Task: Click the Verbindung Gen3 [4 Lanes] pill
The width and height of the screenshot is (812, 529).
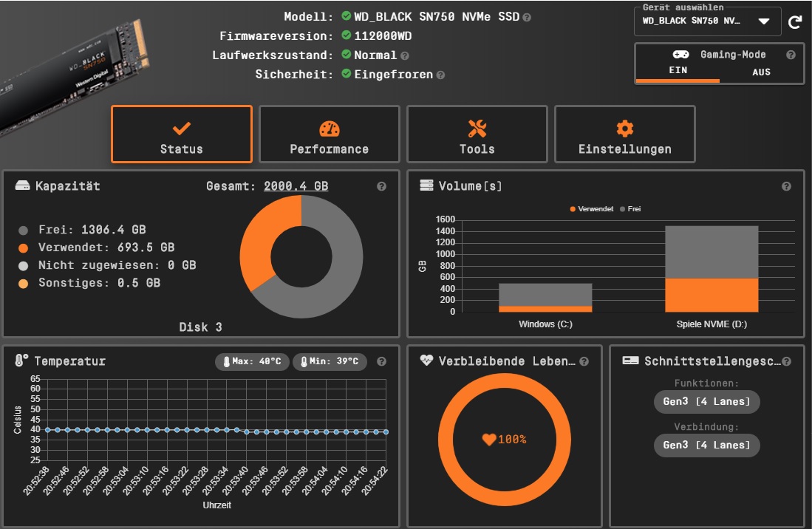Action: point(706,446)
